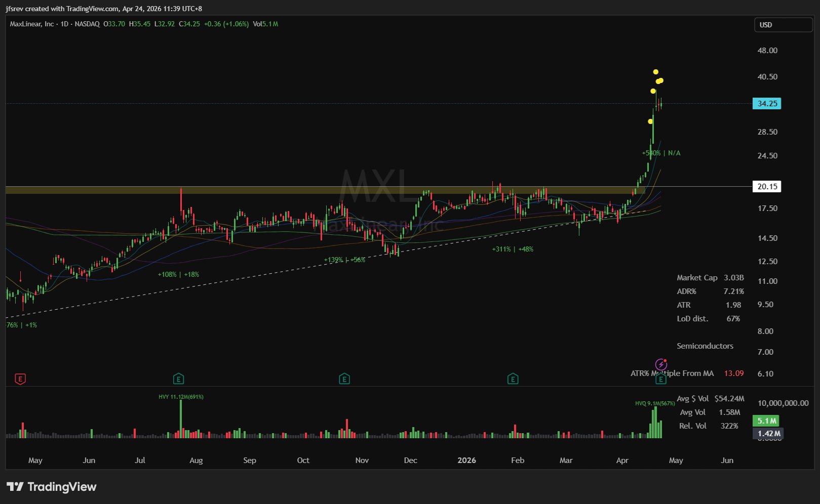Click the green 5.1 M volume label

(767, 421)
